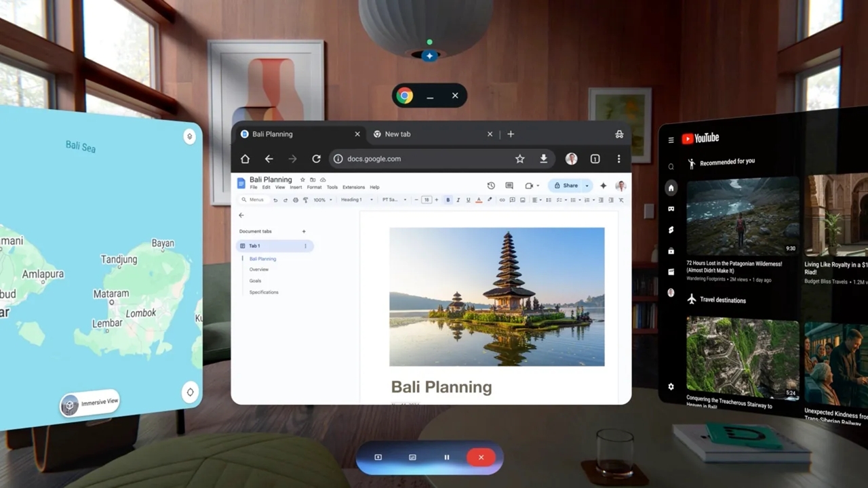Expand the Share button dropdown arrow
868x488 pixels.
(x=587, y=186)
